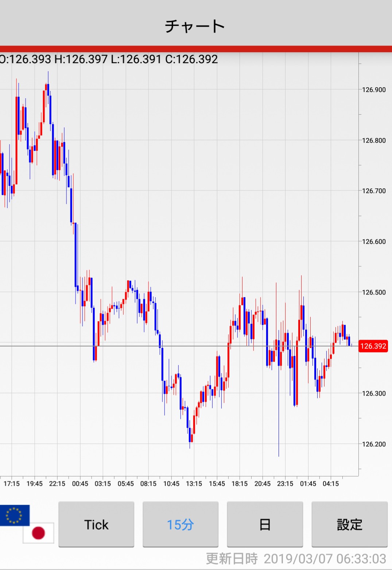
Task: Switch to the 日 daily chart
Action: click(265, 524)
